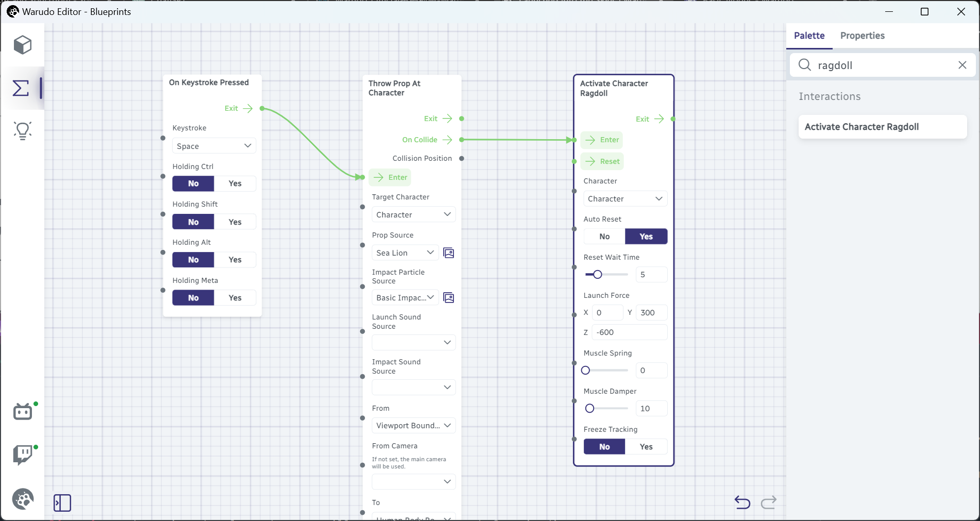Open Prop Source preview gallery icon
This screenshot has height=521, width=980.
pos(449,253)
